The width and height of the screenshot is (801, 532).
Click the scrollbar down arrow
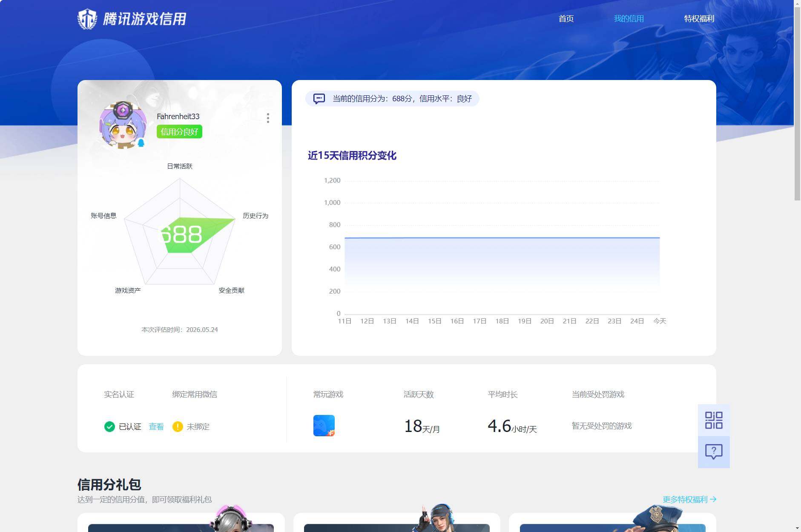(x=797, y=528)
